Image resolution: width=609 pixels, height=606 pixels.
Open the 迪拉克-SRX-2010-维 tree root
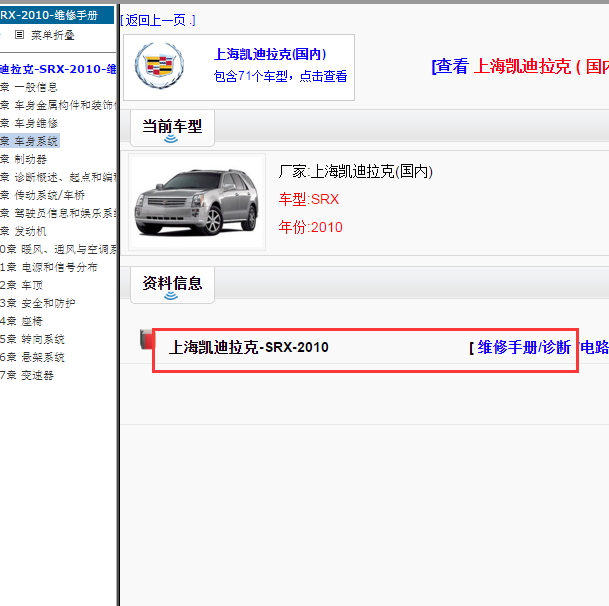pyautogui.click(x=58, y=69)
